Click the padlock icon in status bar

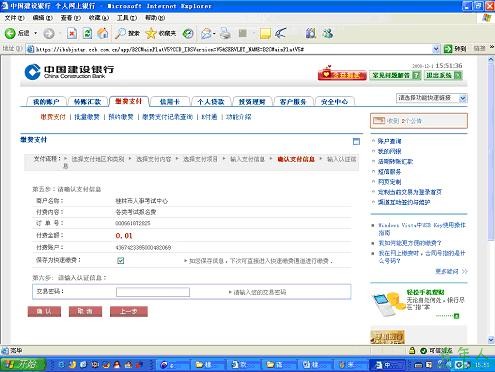(x=412, y=350)
